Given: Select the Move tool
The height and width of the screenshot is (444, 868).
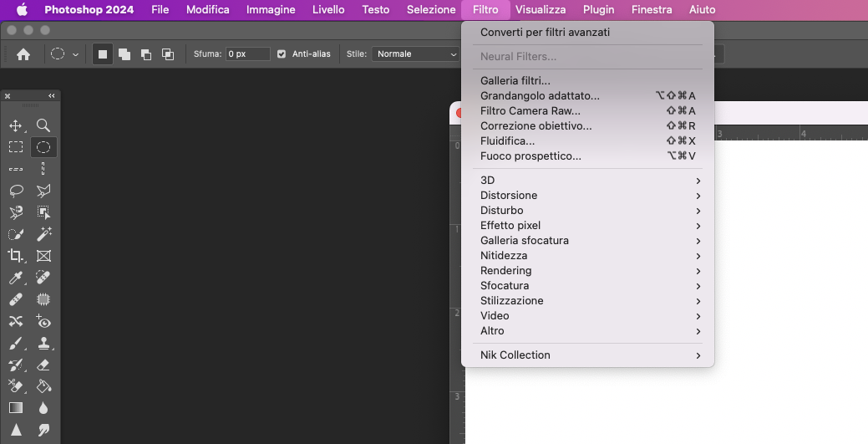Looking at the screenshot, I should tap(16, 125).
